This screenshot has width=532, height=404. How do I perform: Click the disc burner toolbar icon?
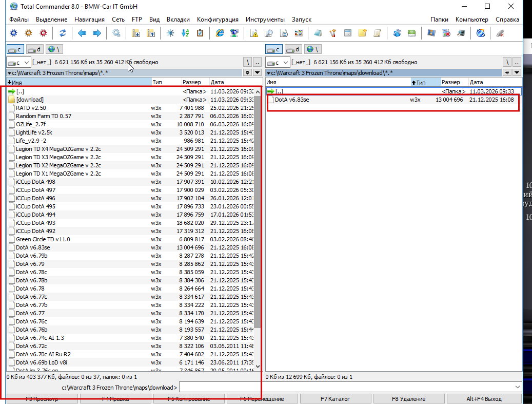click(480, 33)
